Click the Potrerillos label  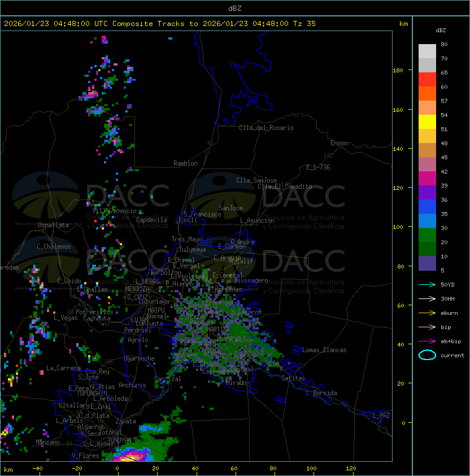click(x=94, y=312)
